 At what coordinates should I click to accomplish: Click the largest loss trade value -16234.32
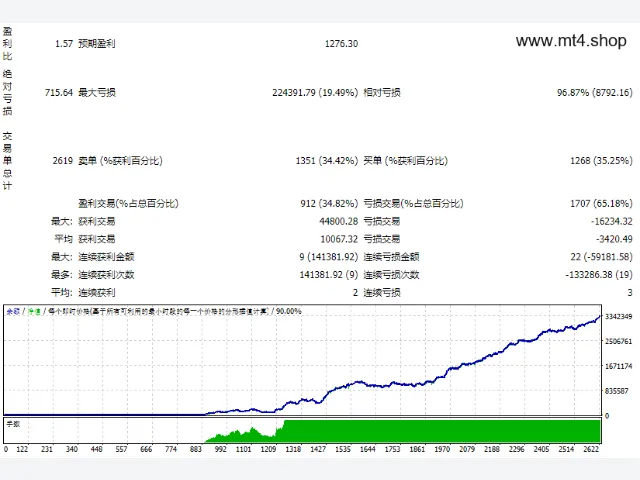611,221
